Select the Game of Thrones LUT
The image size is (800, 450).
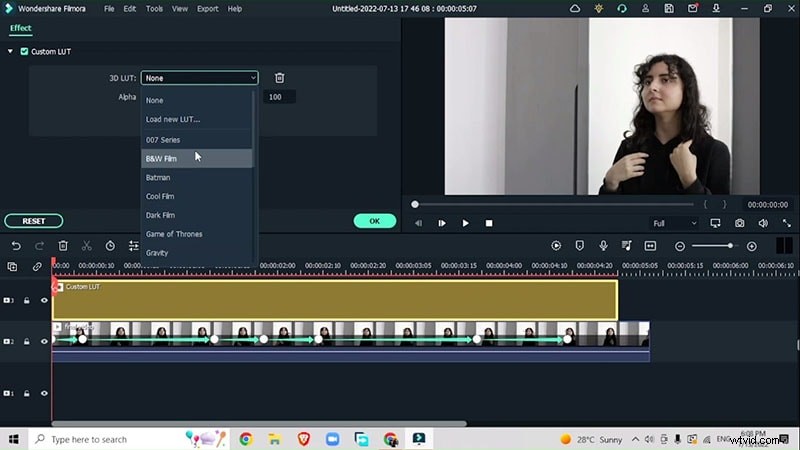[196, 234]
